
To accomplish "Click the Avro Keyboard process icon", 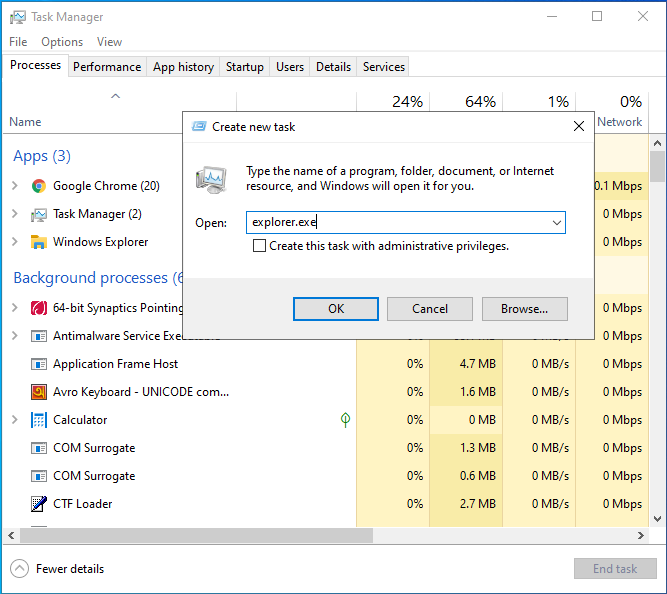I will [39, 392].
